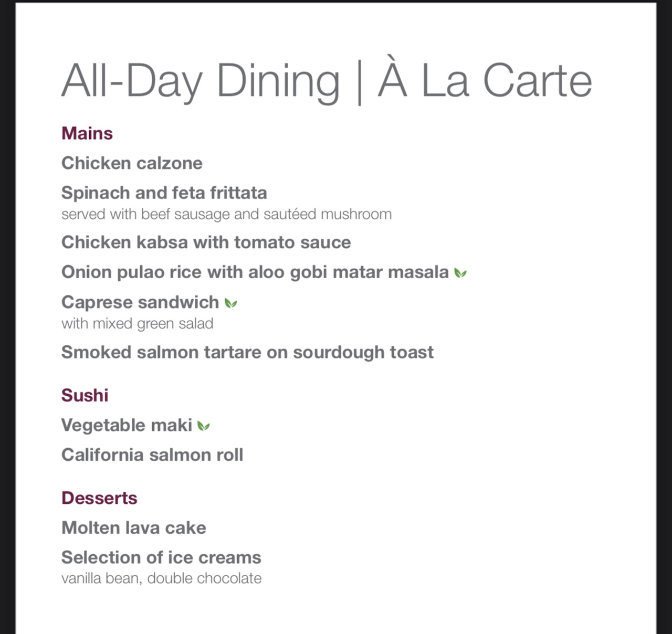Select Smoked salmon tartare on sourdough toast
The image size is (672, 634).
[247, 352]
